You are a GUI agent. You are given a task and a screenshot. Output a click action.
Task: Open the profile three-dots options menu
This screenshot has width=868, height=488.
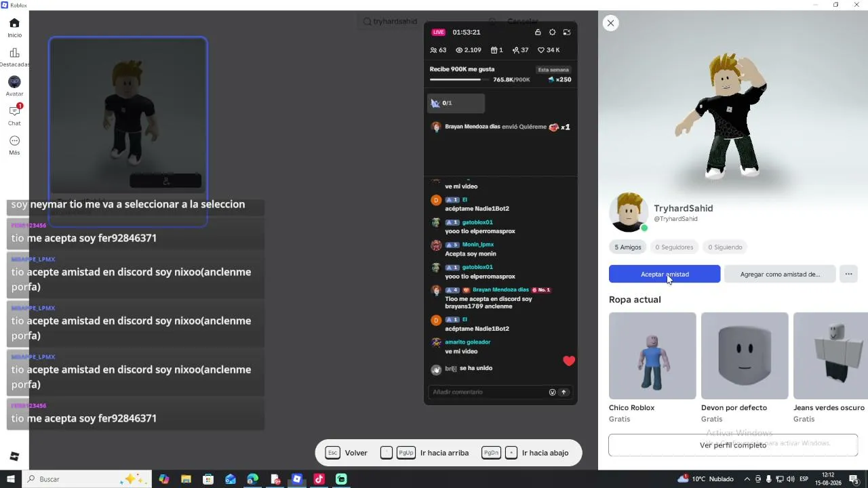pos(848,274)
